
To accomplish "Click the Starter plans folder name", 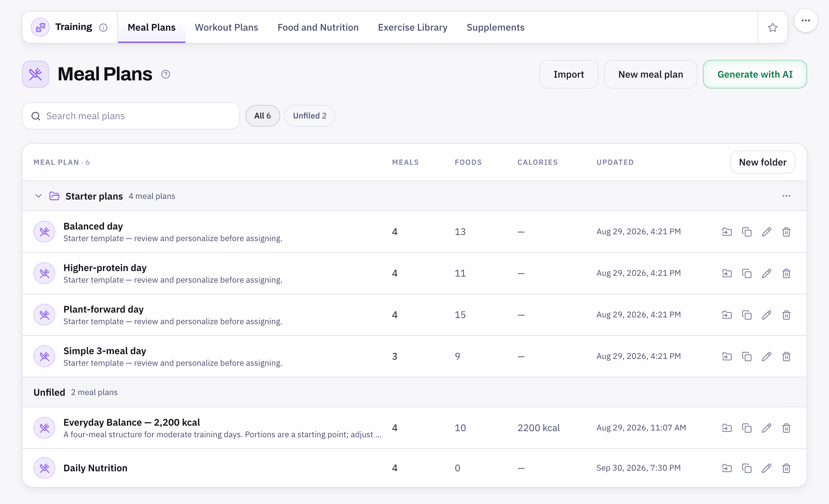I will (94, 196).
